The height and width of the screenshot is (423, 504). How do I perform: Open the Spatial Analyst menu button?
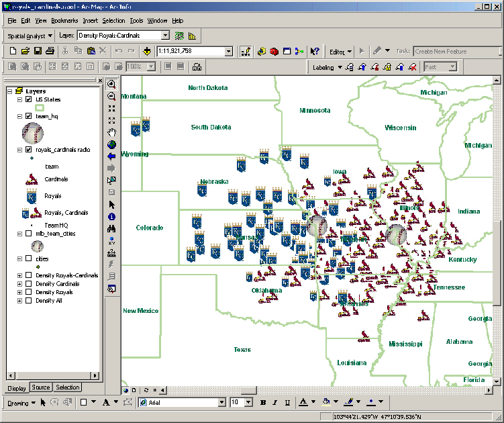click(x=28, y=36)
